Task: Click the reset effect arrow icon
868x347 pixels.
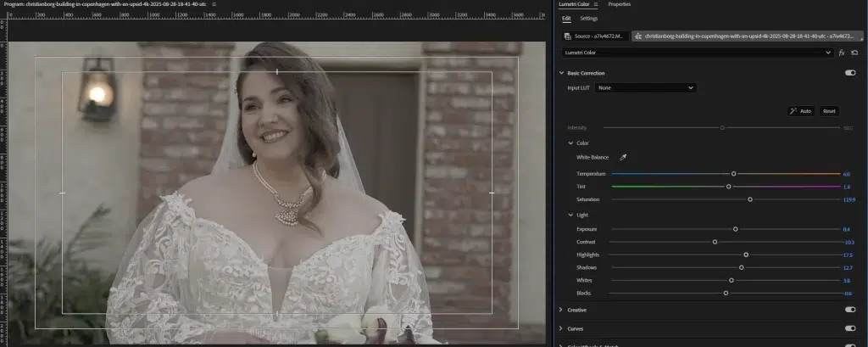Action: click(854, 53)
